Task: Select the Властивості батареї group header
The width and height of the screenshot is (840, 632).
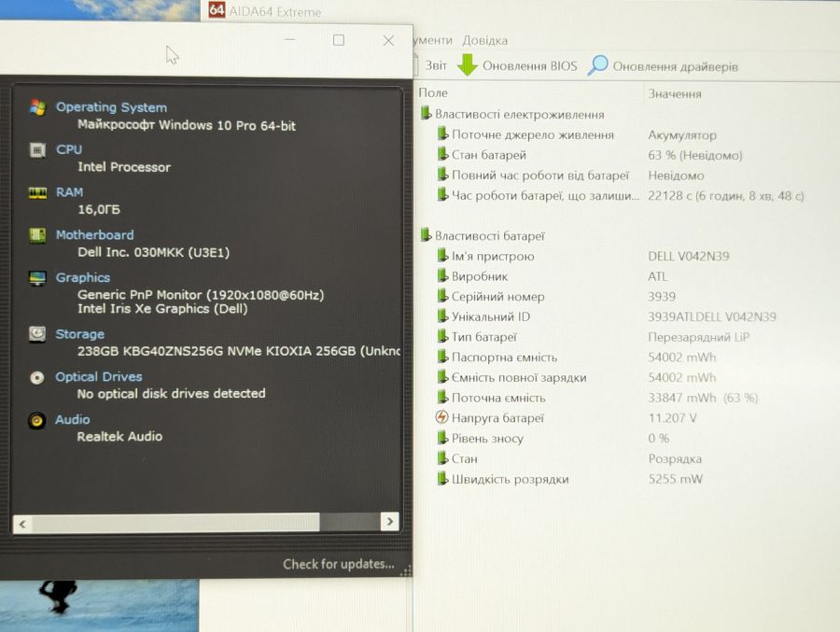Action: [483, 235]
